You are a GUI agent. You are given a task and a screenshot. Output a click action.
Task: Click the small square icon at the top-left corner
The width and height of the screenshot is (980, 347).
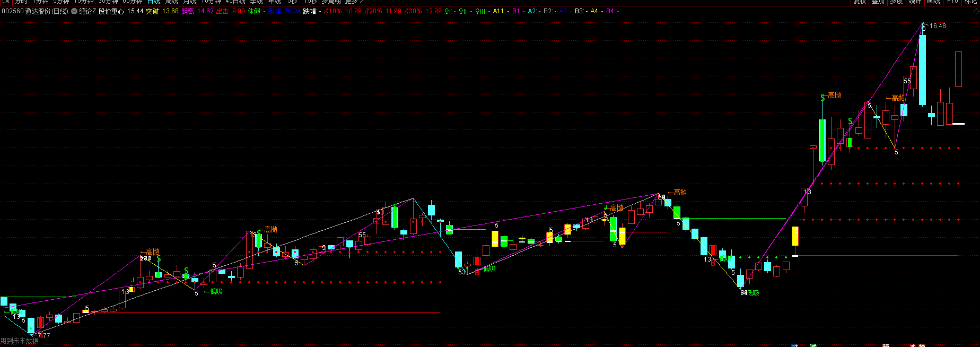(x=5, y=2)
